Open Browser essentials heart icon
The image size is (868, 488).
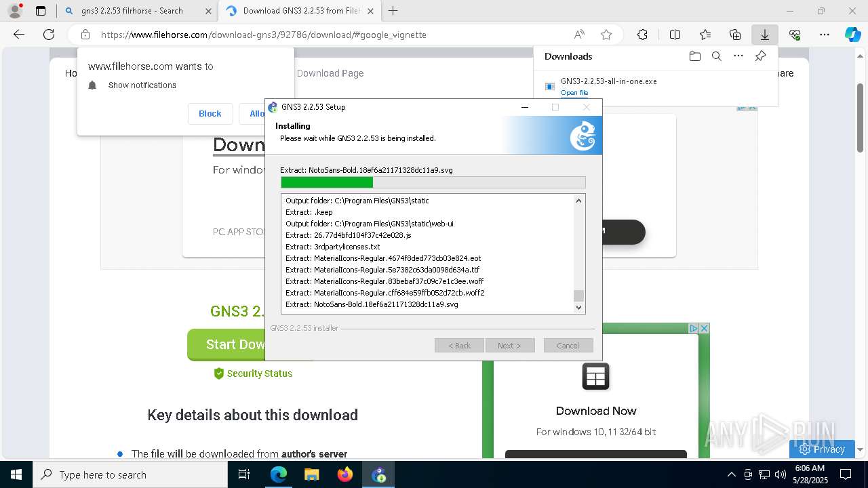tap(795, 35)
